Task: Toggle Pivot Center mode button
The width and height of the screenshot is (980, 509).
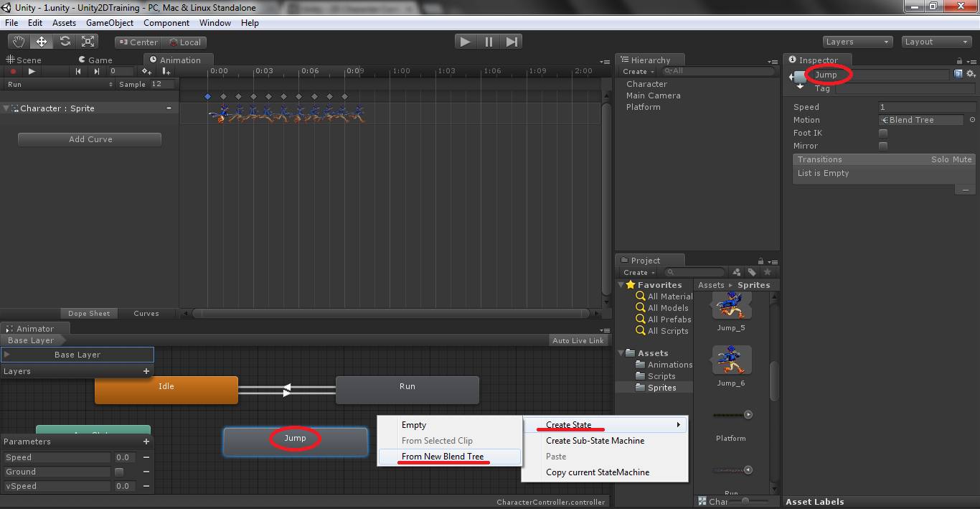Action: 138,42
